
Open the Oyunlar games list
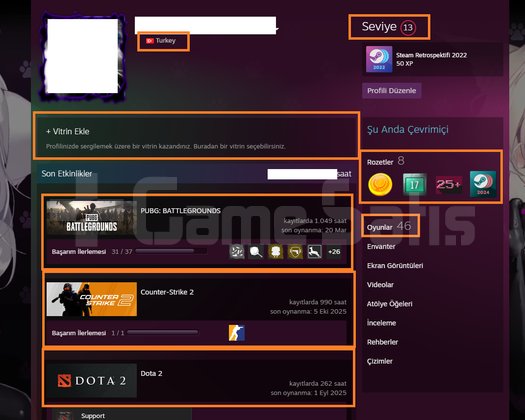click(x=389, y=227)
